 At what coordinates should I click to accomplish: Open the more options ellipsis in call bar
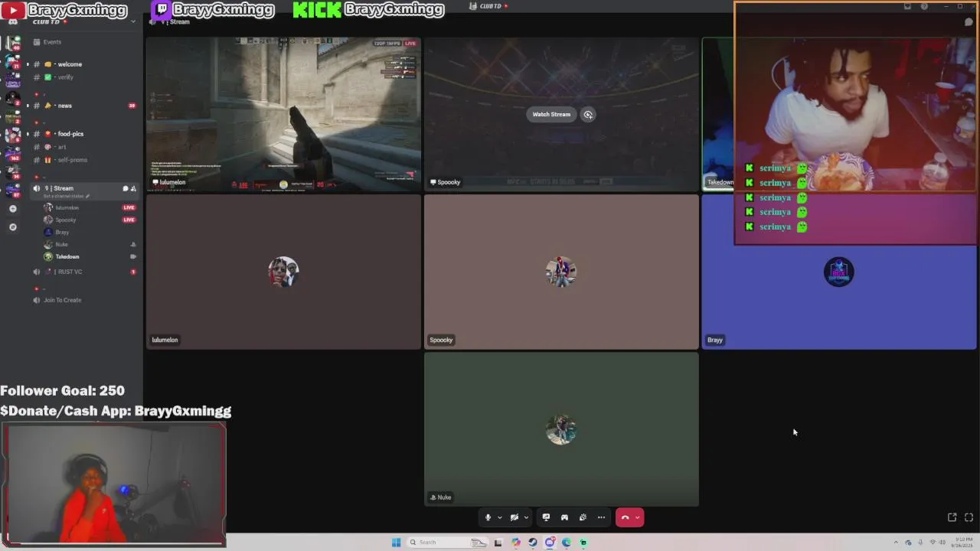coord(601,517)
